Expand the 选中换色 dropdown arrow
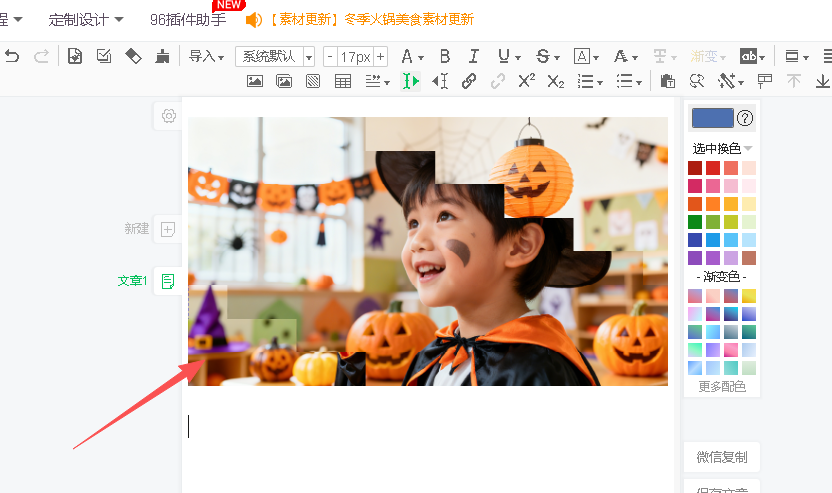The height and width of the screenshot is (493, 832). tap(748, 149)
